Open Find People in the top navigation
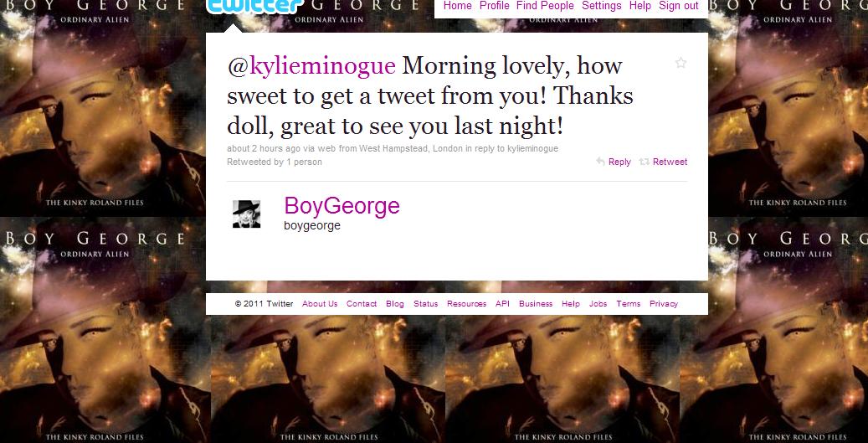This screenshot has height=443, width=868. pyautogui.click(x=545, y=6)
